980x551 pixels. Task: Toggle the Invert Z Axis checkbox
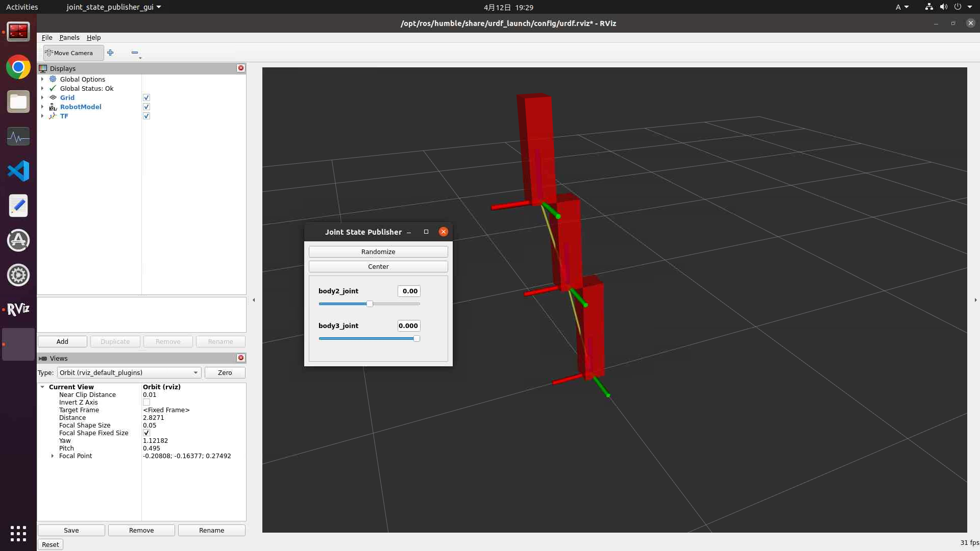tap(146, 403)
